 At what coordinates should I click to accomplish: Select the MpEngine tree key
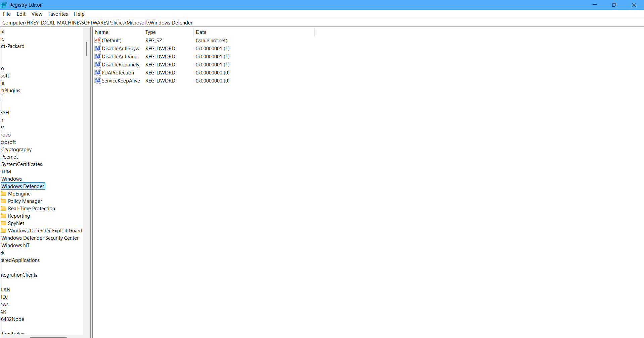19,194
